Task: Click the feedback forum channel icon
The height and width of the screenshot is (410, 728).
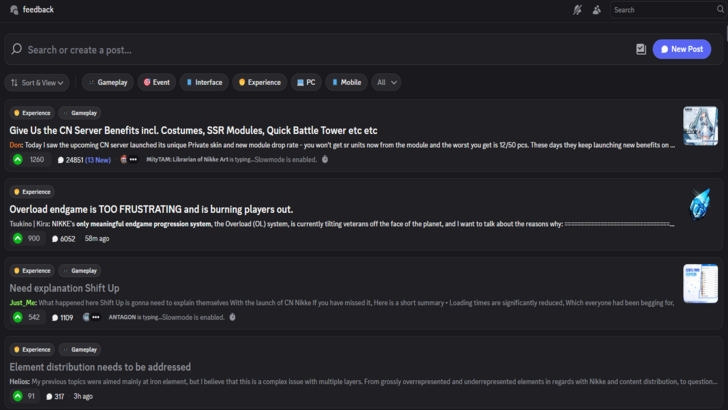Action: [x=14, y=10]
